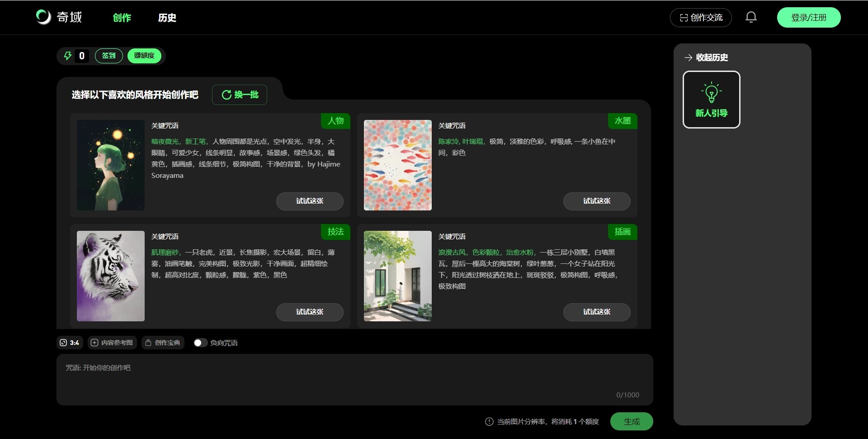This screenshot has width=868, height=439.
Task: Click the 赚额度 button
Action: tap(144, 56)
